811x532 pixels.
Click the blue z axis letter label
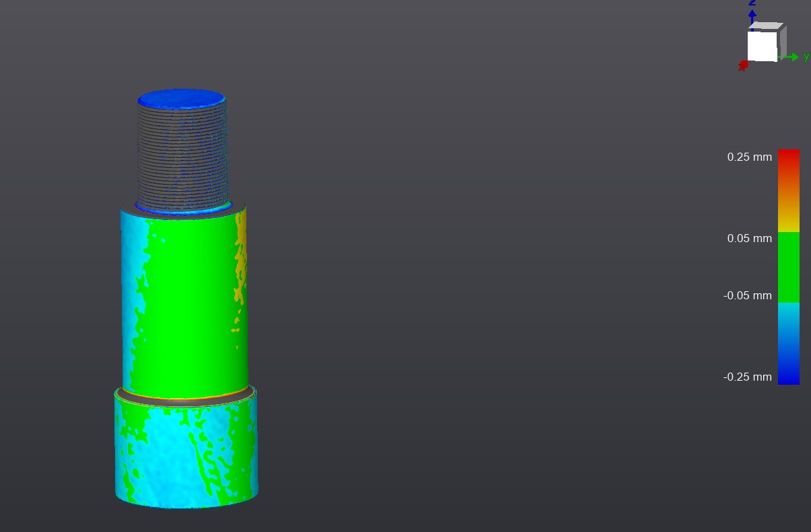[x=752, y=3]
